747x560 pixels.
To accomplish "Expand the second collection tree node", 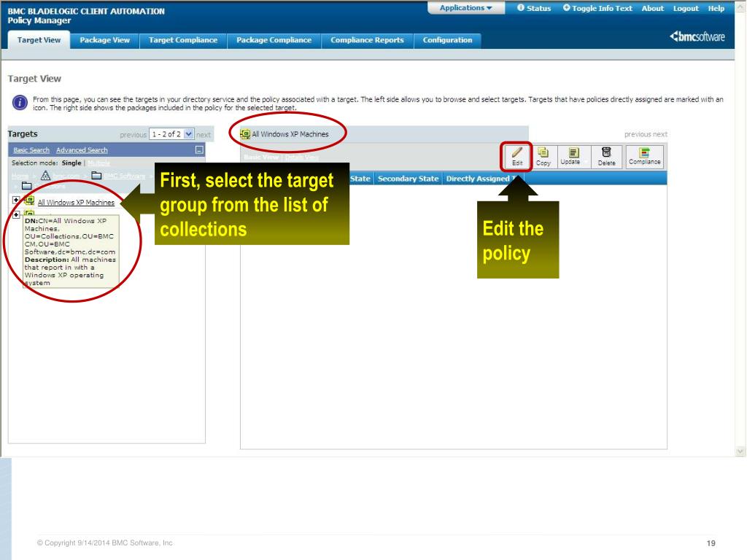I will click(x=16, y=215).
